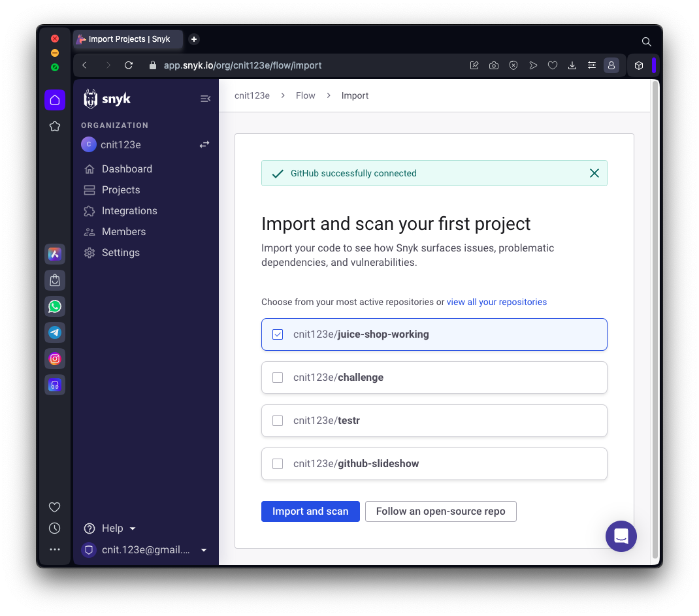Screen dimensions: 699x616
Task: Collapse the Snyk navigation sidebar
Action: [205, 99]
